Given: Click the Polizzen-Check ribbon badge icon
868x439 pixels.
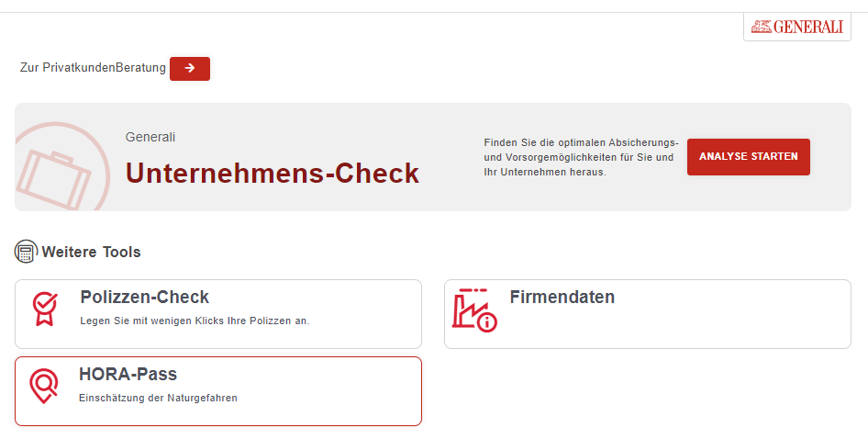Looking at the screenshot, I should coord(43,309).
